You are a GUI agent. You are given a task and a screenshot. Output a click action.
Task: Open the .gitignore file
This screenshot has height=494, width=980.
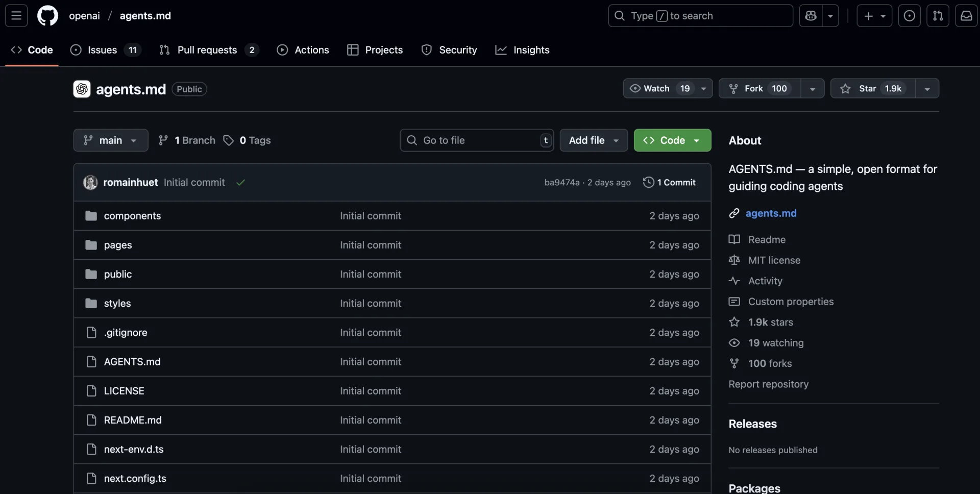[x=126, y=332]
